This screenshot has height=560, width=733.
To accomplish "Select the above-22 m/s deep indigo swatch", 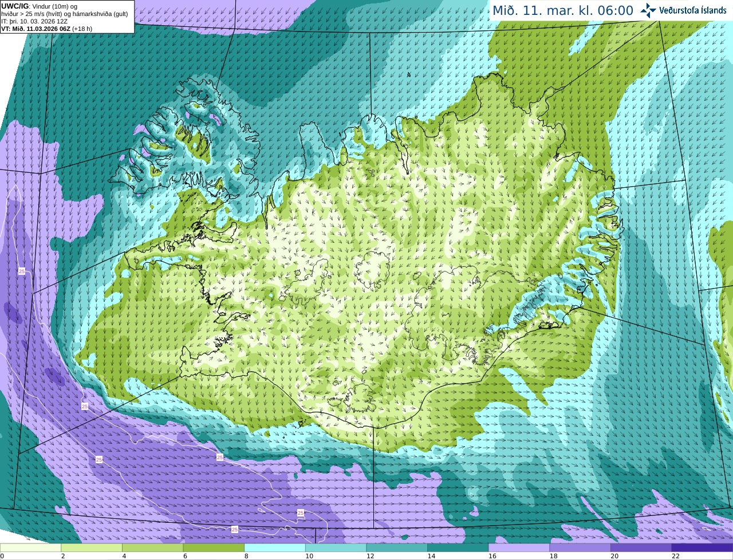I will [x=703, y=548].
